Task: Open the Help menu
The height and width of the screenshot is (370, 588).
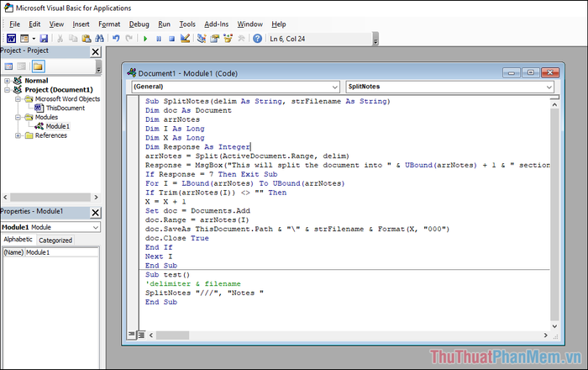Action: (279, 24)
